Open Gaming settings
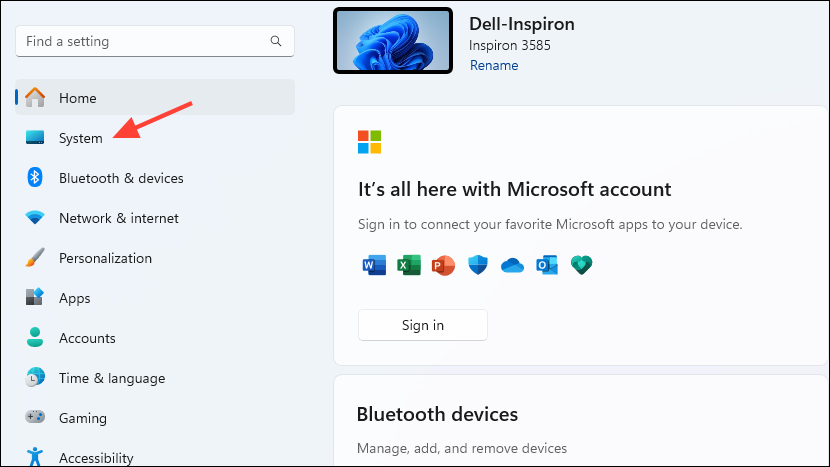Screen dimensions: 830x467 (82, 418)
